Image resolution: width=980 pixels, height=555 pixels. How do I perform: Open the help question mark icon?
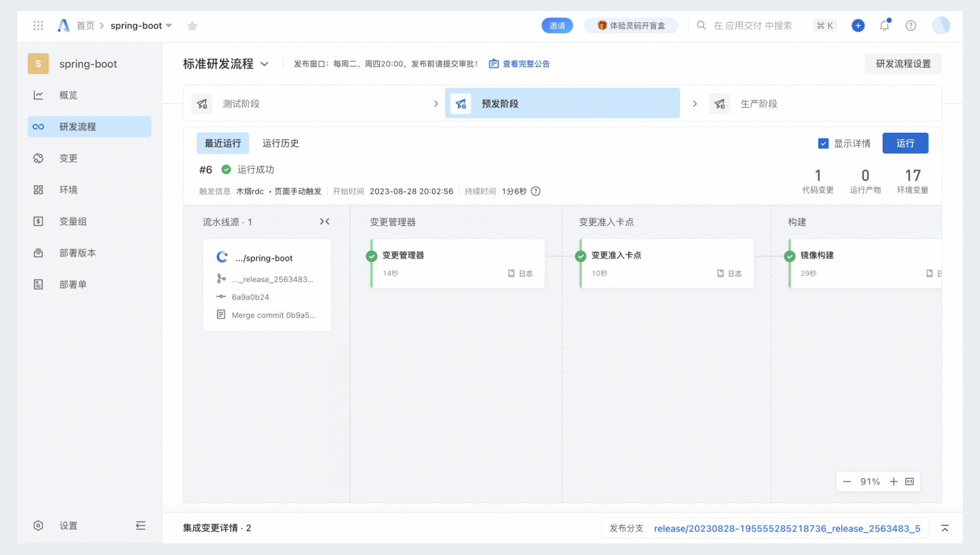(911, 26)
